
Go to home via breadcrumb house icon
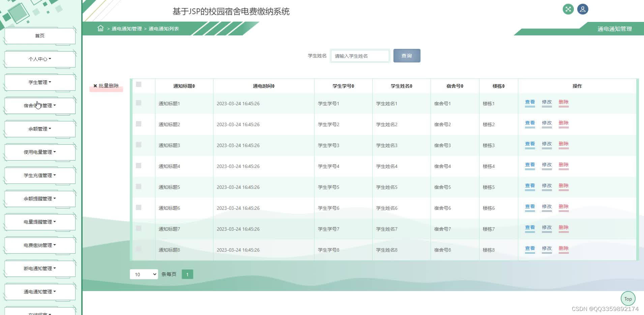click(100, 28)
